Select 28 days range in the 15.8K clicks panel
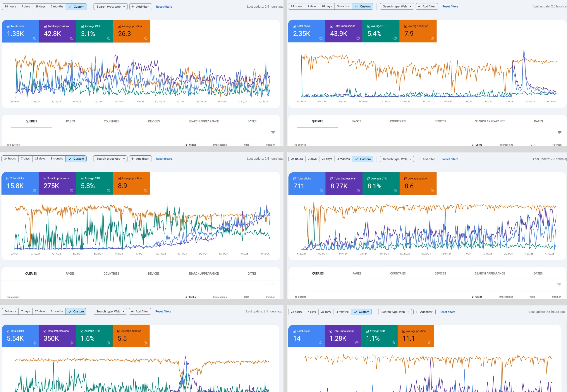This screenshot has width=567, height=392. pos(40,159)
